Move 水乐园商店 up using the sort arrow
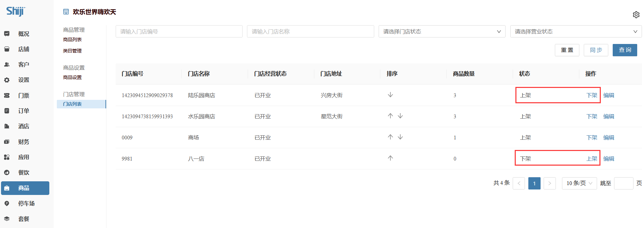 point(390,116)
